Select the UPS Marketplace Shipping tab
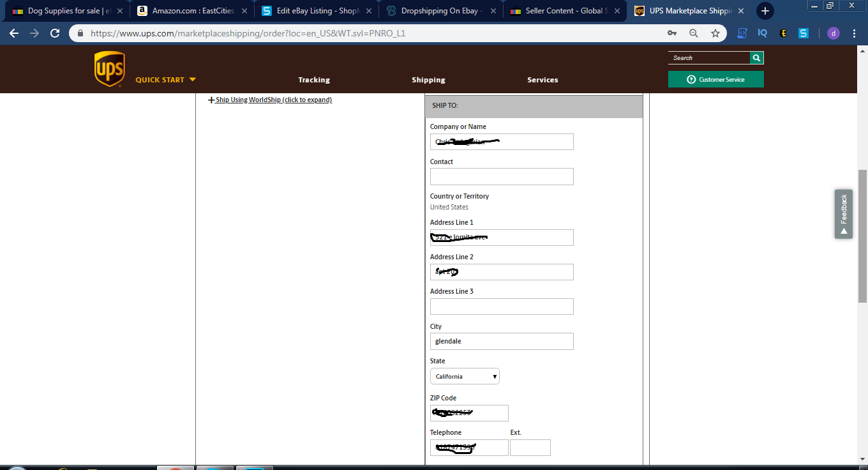Viewport: 868px width, 470px height. click(x=689, y=11)
